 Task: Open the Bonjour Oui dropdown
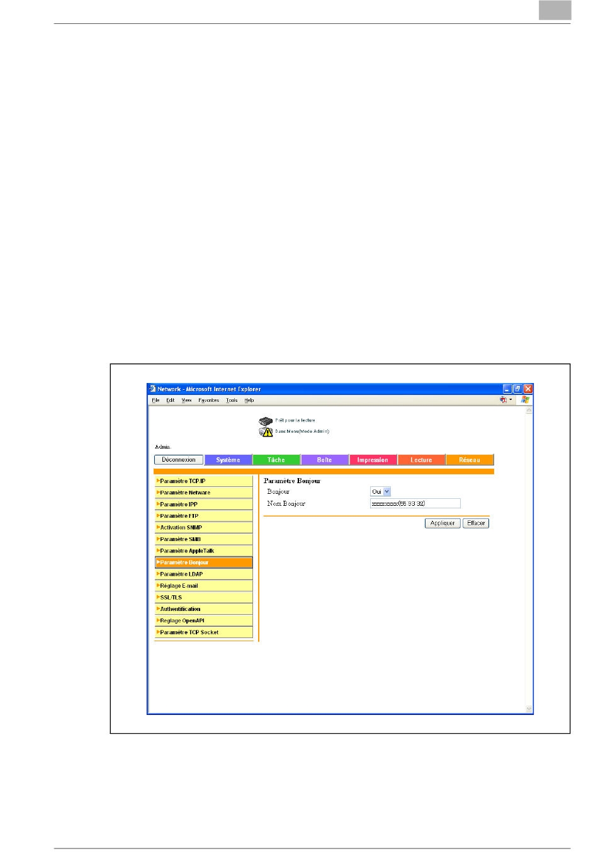coord(381,492)
